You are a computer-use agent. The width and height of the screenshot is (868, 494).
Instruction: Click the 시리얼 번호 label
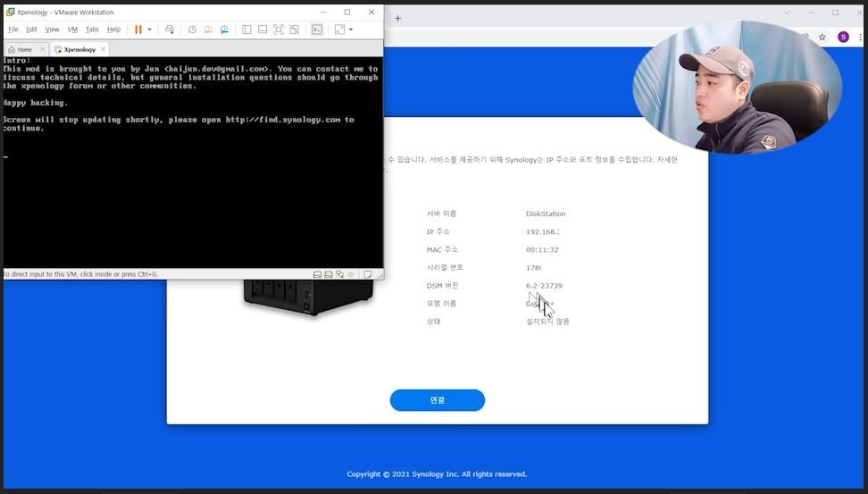tap(445, 267)
